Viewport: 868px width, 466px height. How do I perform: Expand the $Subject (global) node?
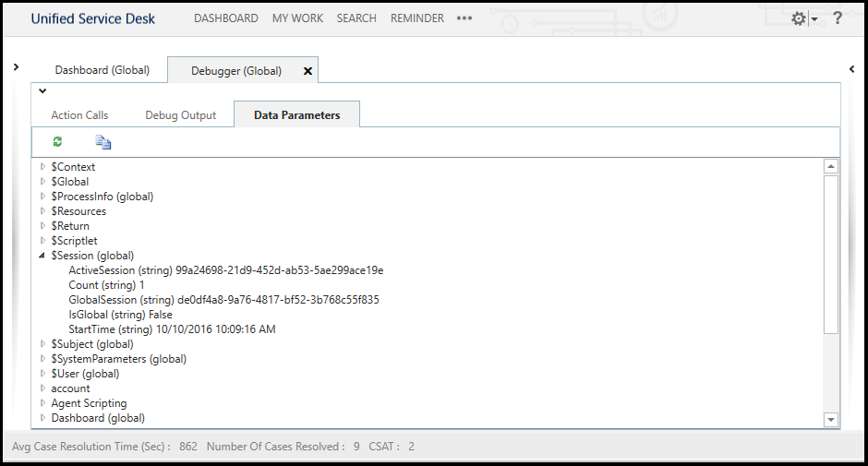tap(42, 343)
